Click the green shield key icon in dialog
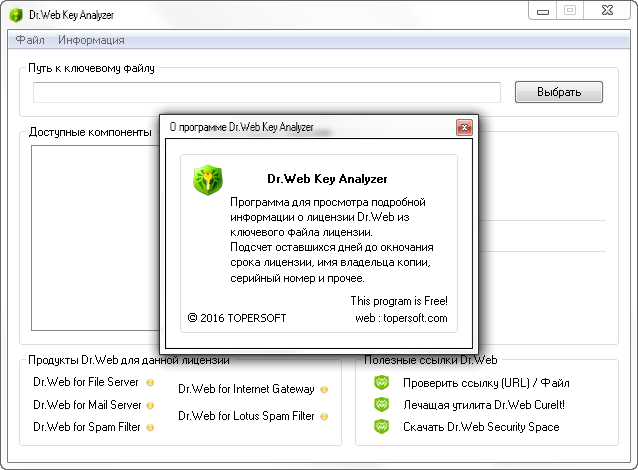The width and height of the screenshot is (638, 470). (208, 179)
